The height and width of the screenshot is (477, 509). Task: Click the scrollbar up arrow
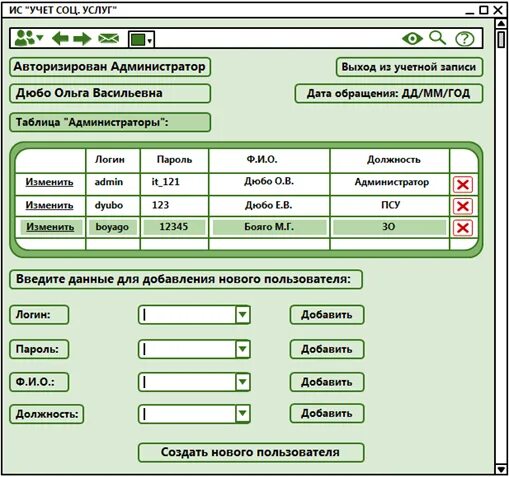coord(501,24)
